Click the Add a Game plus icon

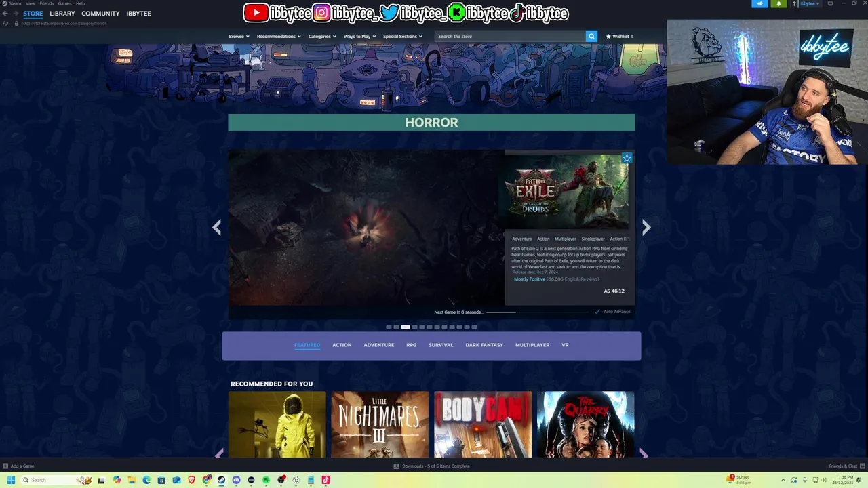coord(5,466)
